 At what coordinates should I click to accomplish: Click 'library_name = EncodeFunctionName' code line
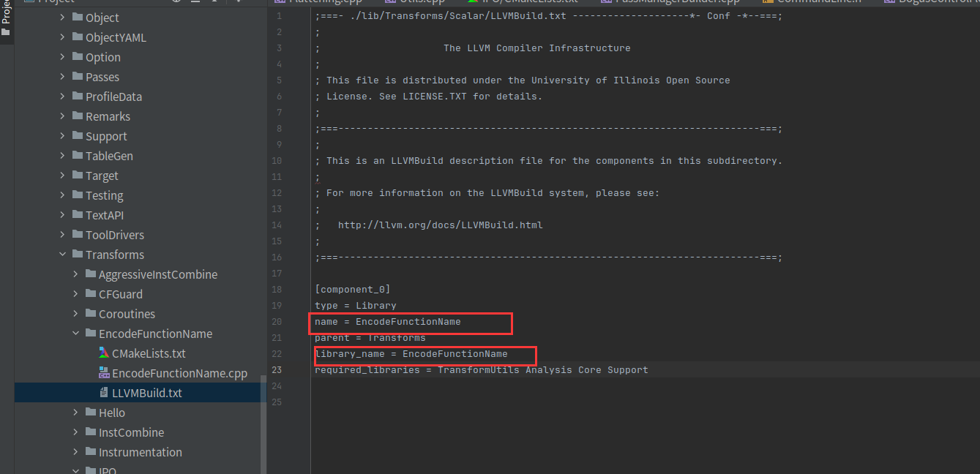[411, 354]
